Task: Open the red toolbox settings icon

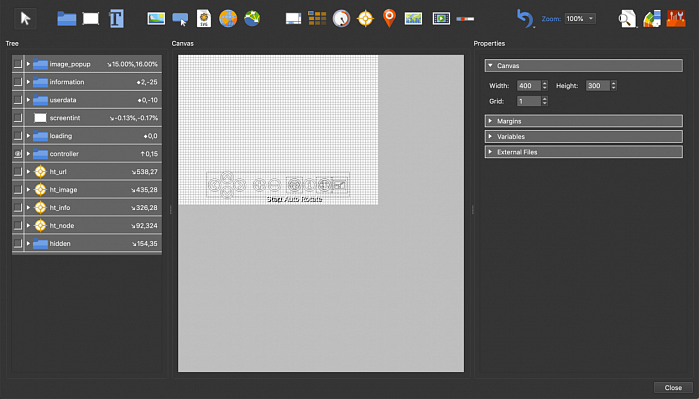Action: 676,19
